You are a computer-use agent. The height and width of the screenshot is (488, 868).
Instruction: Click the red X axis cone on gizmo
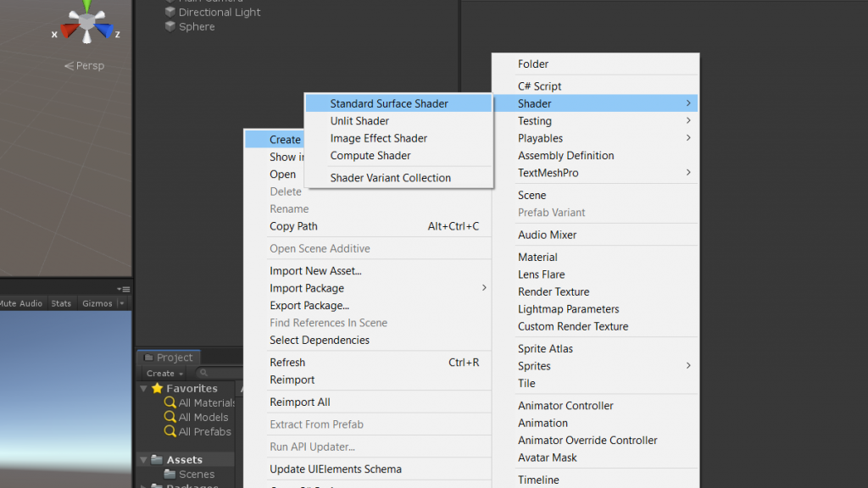click(x=70, y=31)
